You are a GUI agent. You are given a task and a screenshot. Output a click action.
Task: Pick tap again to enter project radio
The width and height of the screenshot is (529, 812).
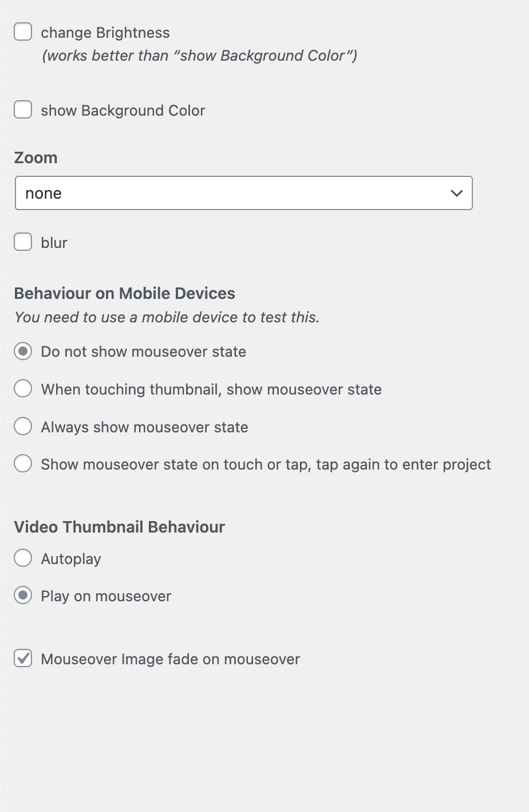tap(23, 464)
